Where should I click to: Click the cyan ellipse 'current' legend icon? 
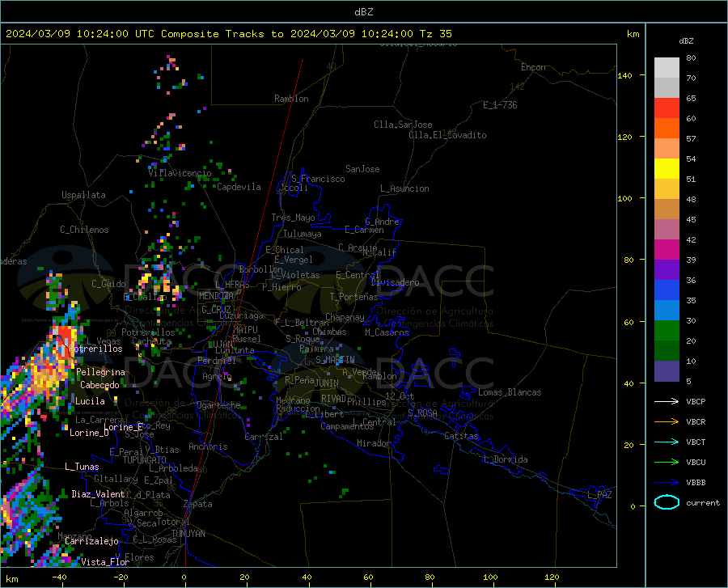[x=667, y=502]
